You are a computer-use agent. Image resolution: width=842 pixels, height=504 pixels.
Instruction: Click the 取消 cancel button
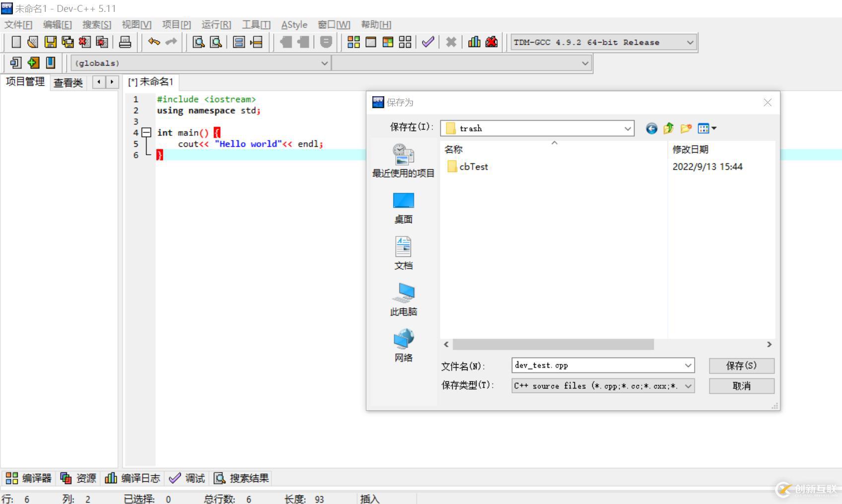click(741, 386)
